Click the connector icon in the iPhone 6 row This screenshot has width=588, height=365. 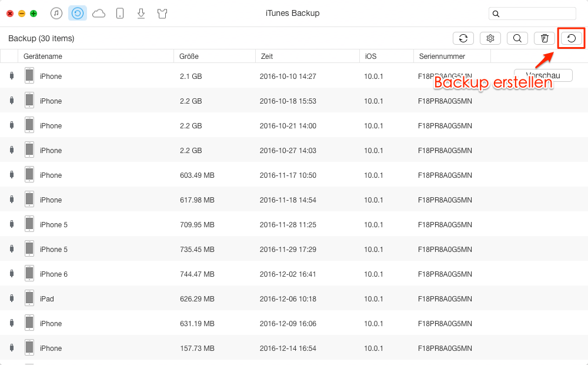click(12, 273)
